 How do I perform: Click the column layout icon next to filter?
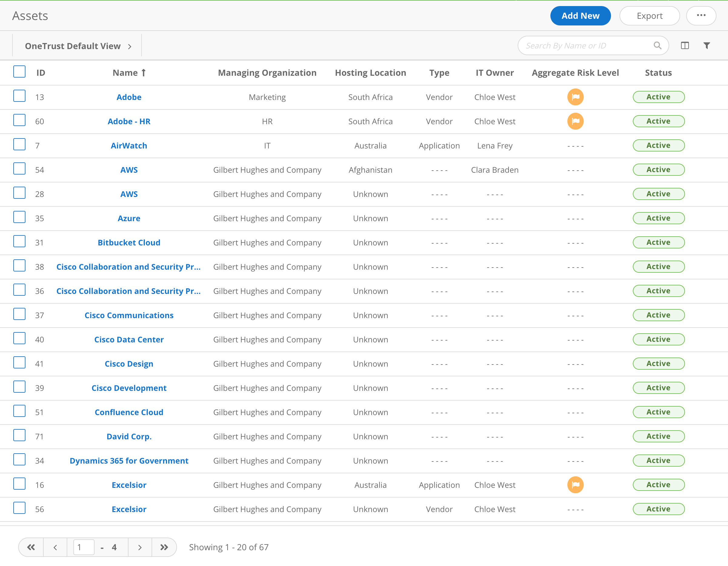click(685, 46)
